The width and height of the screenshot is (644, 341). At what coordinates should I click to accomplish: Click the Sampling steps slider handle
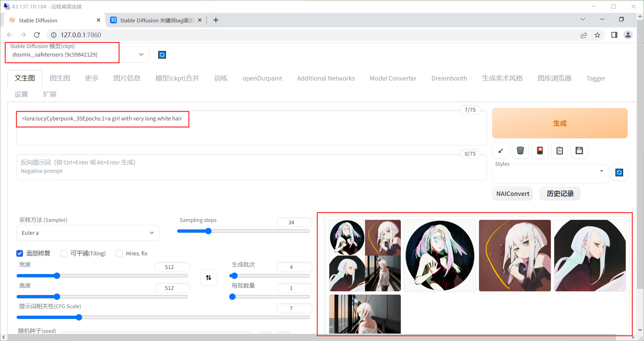[x=208, y=231]
